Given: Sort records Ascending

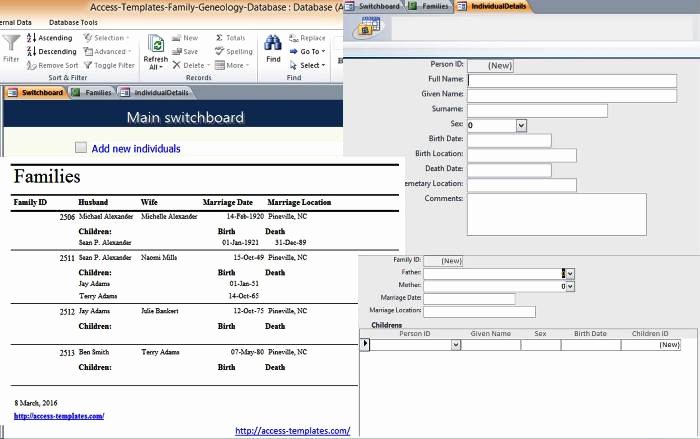Looking at the screenshot, I should (50, 38).
